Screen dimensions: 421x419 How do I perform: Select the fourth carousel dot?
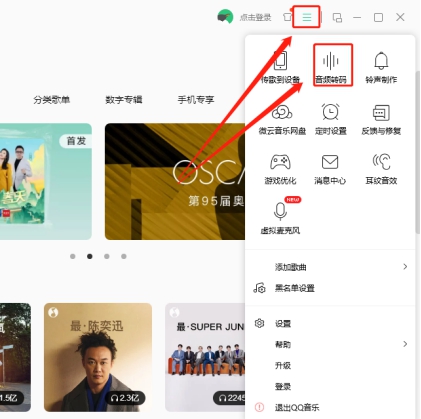pyautogui.click(x=124, y=256)
